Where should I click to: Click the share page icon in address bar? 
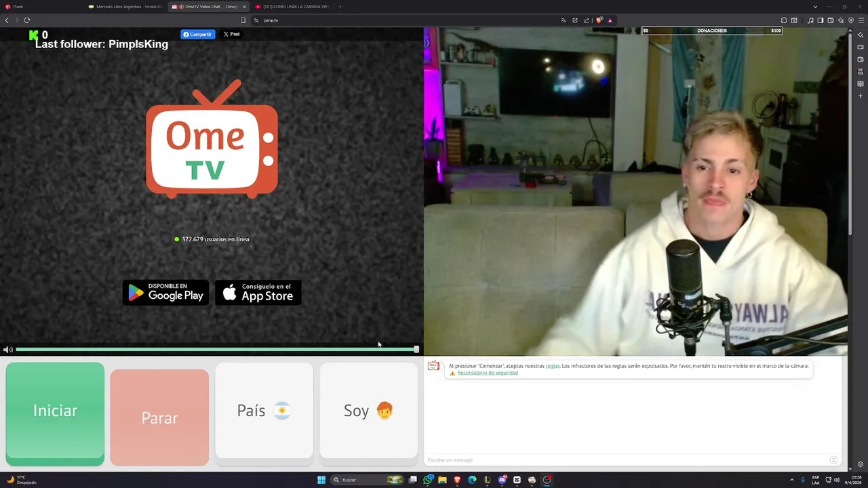pos(587,20)
